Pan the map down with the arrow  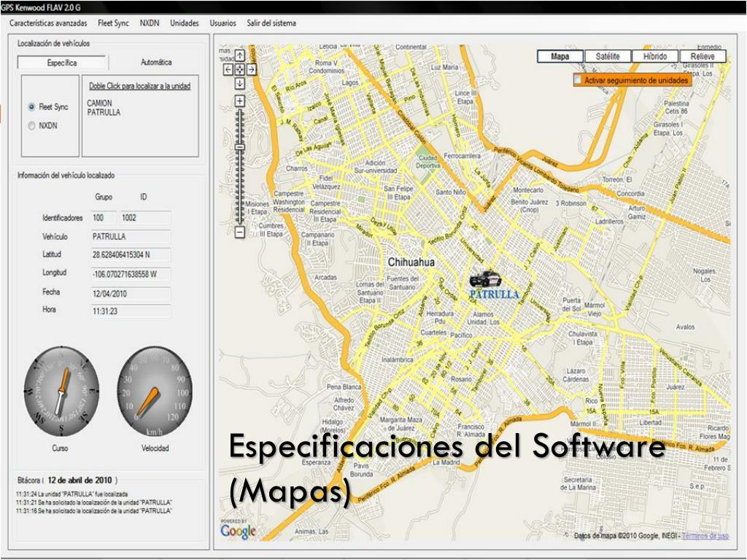point(239,83)
